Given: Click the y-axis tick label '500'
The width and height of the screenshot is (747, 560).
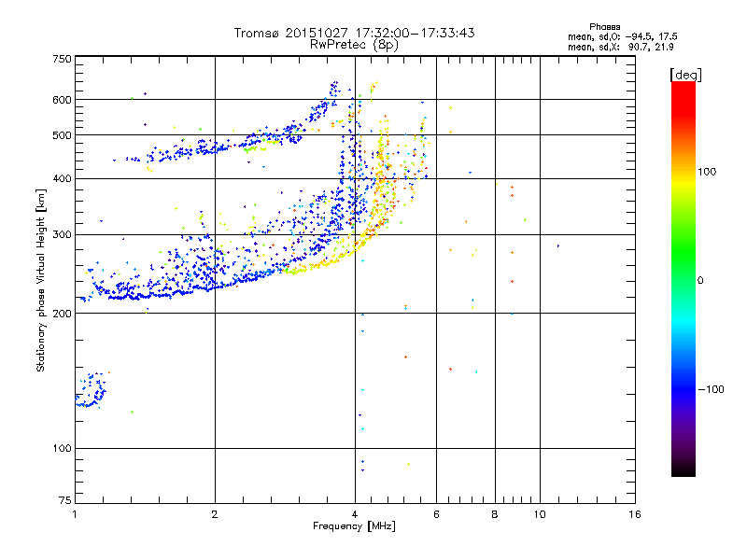Looking at the screenshot, I should click(62, 135).
